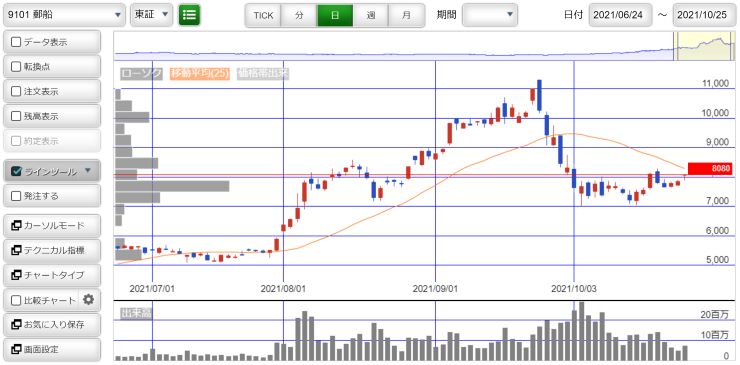This screenshot has width=740, height=365.
Task: Click the 出来高 volume panel label
Action: coord(136,313)
